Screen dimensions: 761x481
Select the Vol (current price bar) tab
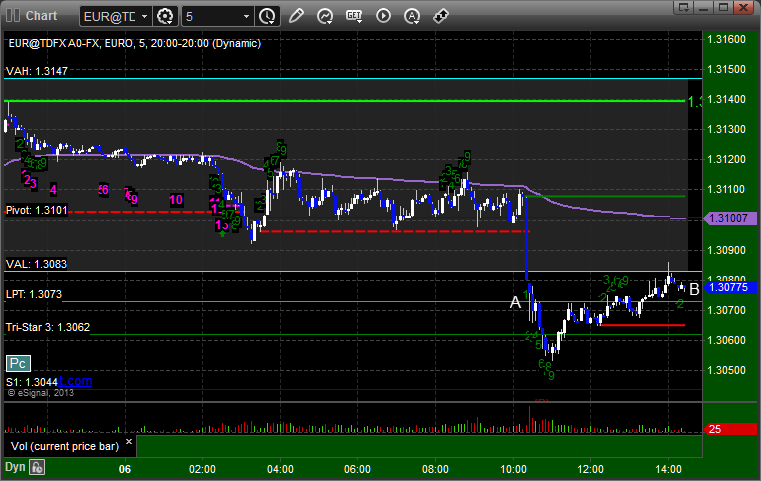(x=65, y=446)
